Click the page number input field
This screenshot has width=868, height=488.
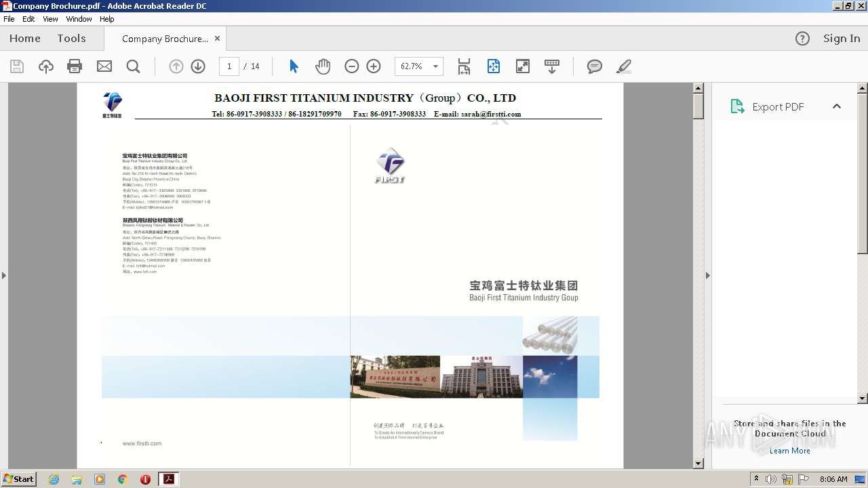[229, 66]
